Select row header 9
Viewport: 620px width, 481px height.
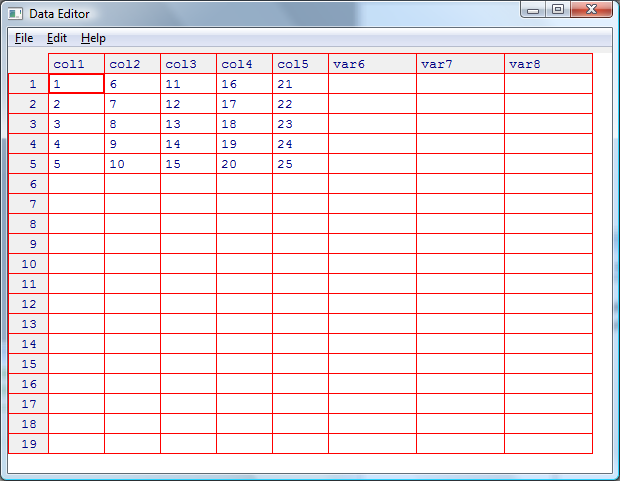click(28, 244)
